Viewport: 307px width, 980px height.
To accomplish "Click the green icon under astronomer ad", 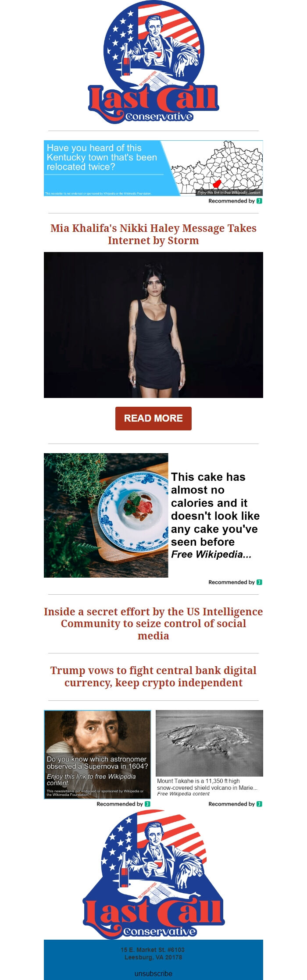I will pyautogui.click(x=147, y=804).
